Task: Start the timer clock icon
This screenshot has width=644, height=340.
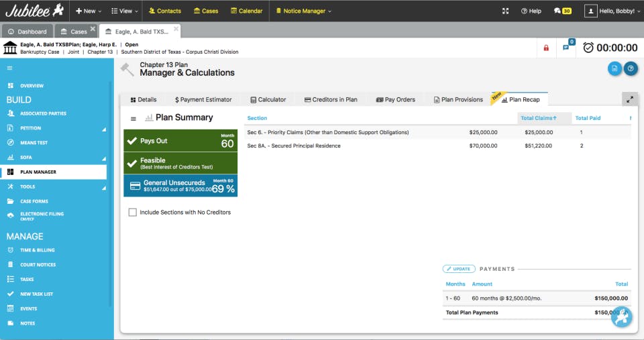Action: click(588, 48)
